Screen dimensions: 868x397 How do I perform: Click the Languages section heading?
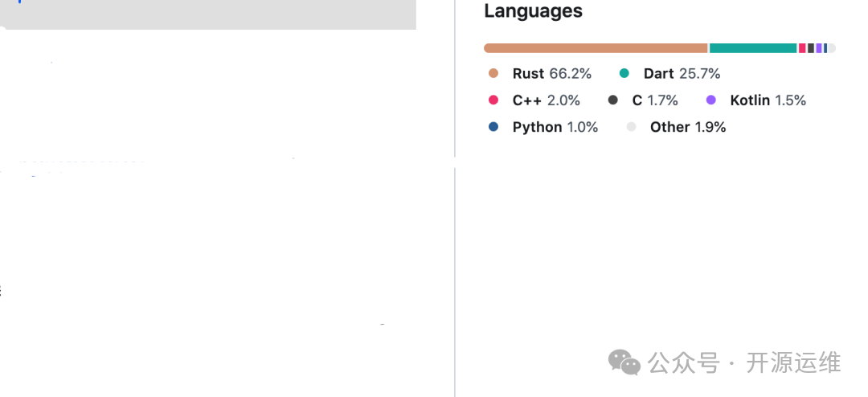pyautogui.click(x=533, y=11)
